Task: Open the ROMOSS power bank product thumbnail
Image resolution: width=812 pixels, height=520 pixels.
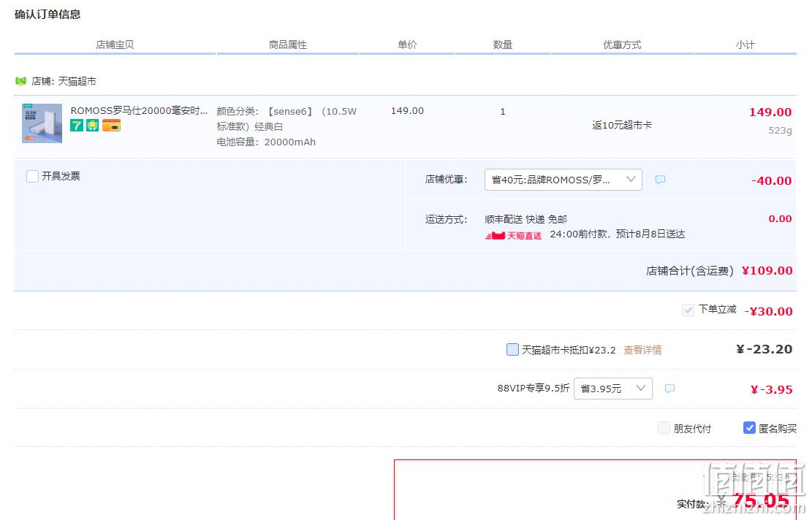Action: pos(42,123)
